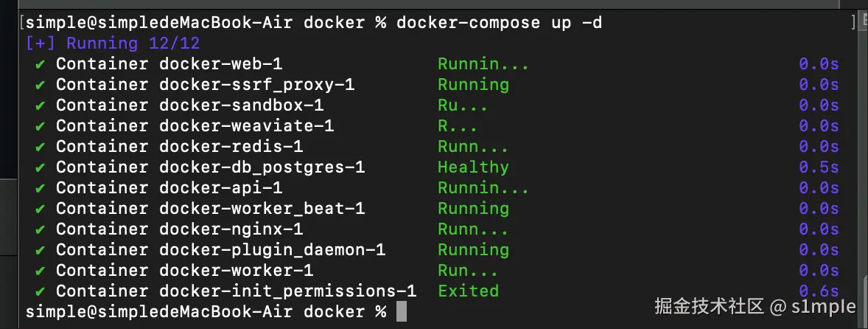This screenshot has width=868, height=329.
Task: Click the "docker-compose up -d" command text
Action: (499, 23)
